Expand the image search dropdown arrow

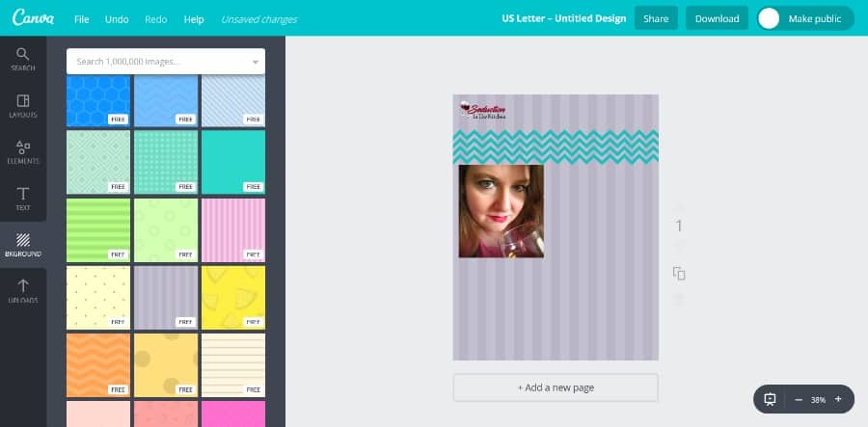point(256,62)
